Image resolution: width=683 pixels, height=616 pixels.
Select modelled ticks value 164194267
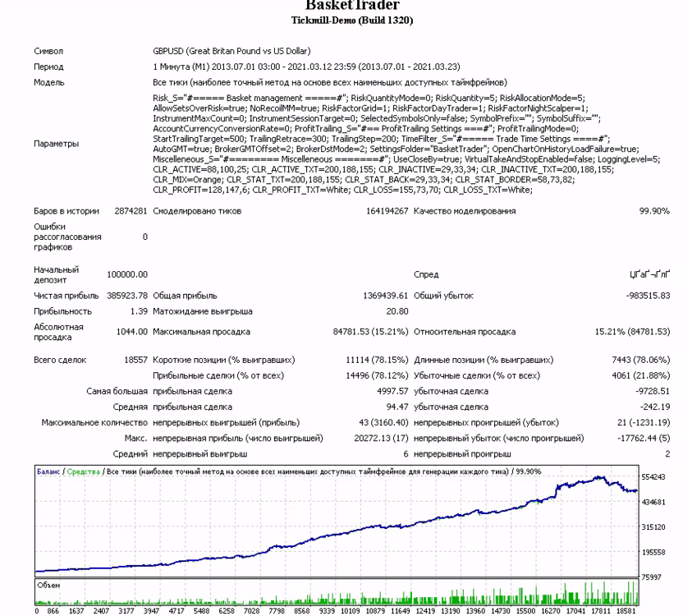click(387, 211)
